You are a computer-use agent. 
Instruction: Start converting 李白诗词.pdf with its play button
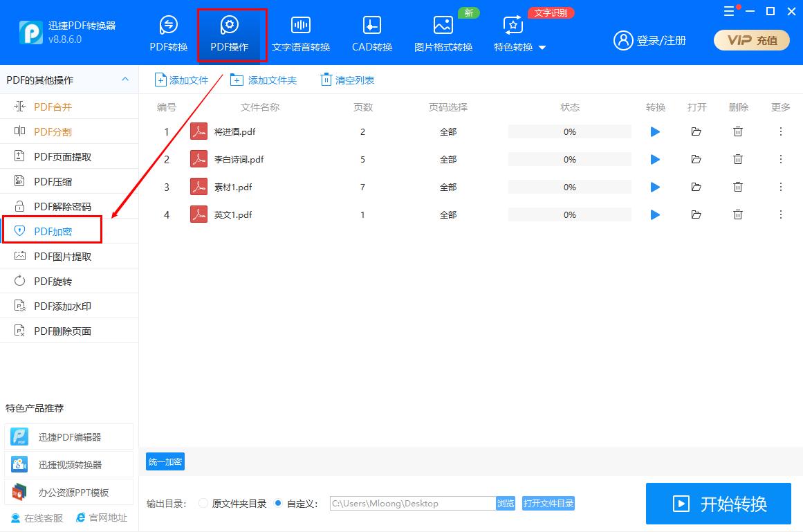[654, 159]
